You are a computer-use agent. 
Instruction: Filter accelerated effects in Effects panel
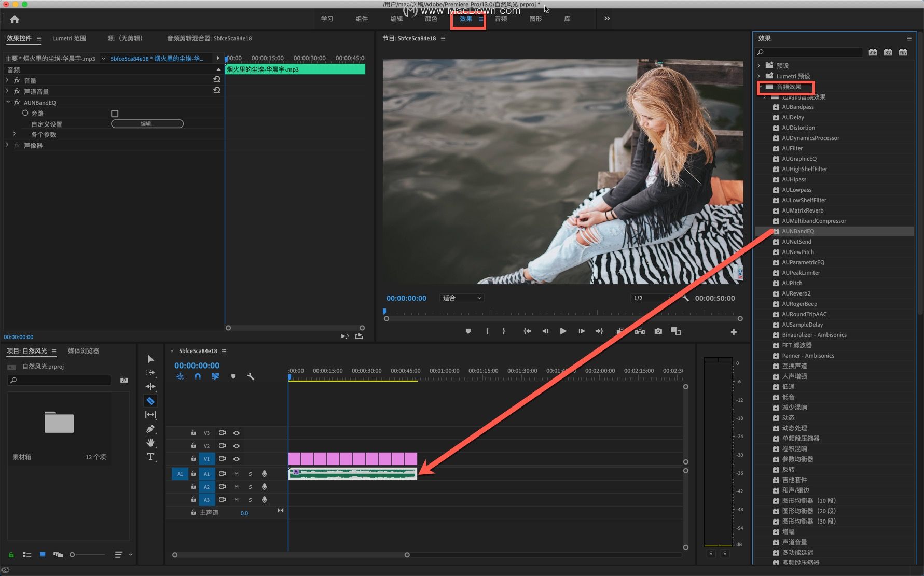click(873, 52)
